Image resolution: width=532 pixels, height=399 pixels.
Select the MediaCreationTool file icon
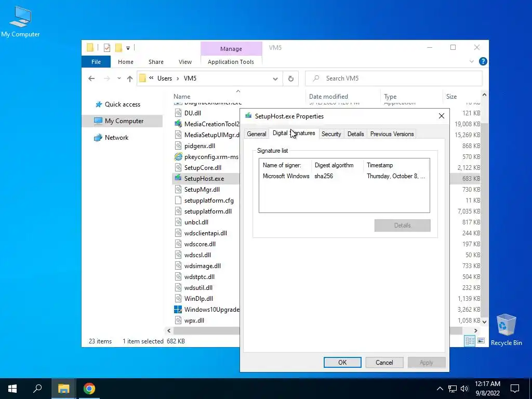[178, 124]
